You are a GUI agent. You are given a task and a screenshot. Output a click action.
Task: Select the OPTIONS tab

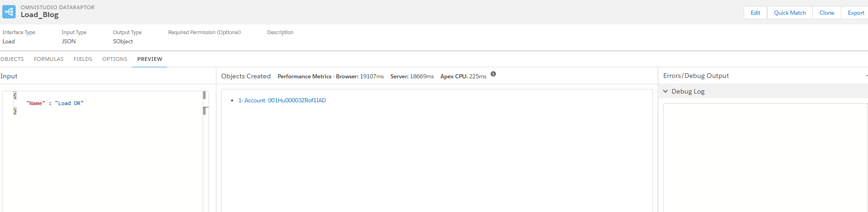[x=115, y=59]
